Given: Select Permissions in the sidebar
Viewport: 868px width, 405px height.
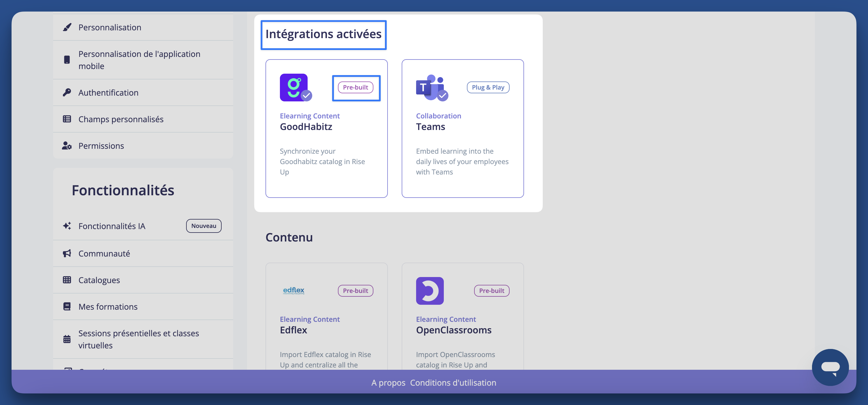Looking at the screenshot, I should [143, 146].
